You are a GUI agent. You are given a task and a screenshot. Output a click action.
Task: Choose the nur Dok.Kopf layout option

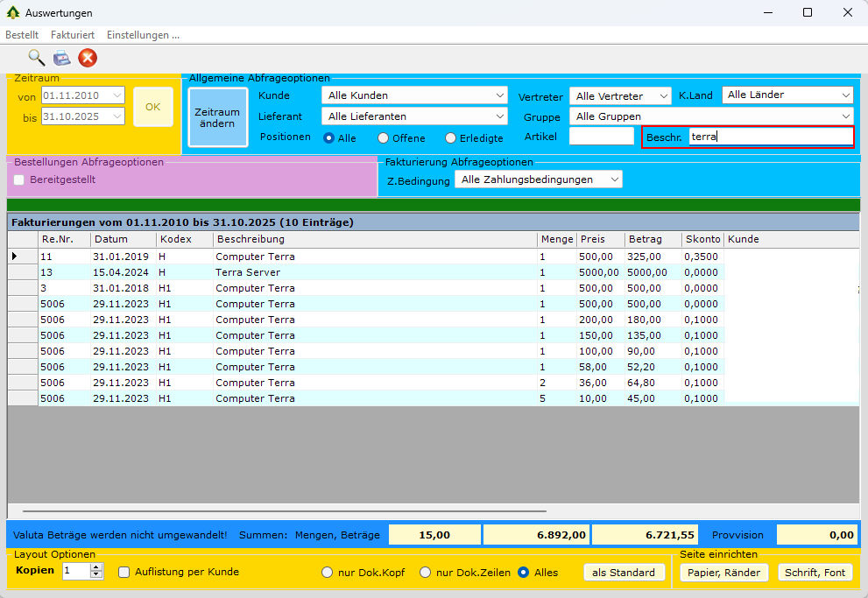click(328, 573)
